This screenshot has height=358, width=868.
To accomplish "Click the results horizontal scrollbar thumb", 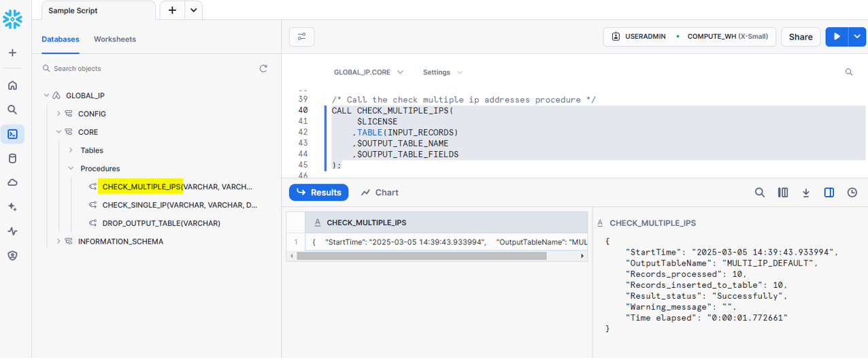I will point(422,257).
